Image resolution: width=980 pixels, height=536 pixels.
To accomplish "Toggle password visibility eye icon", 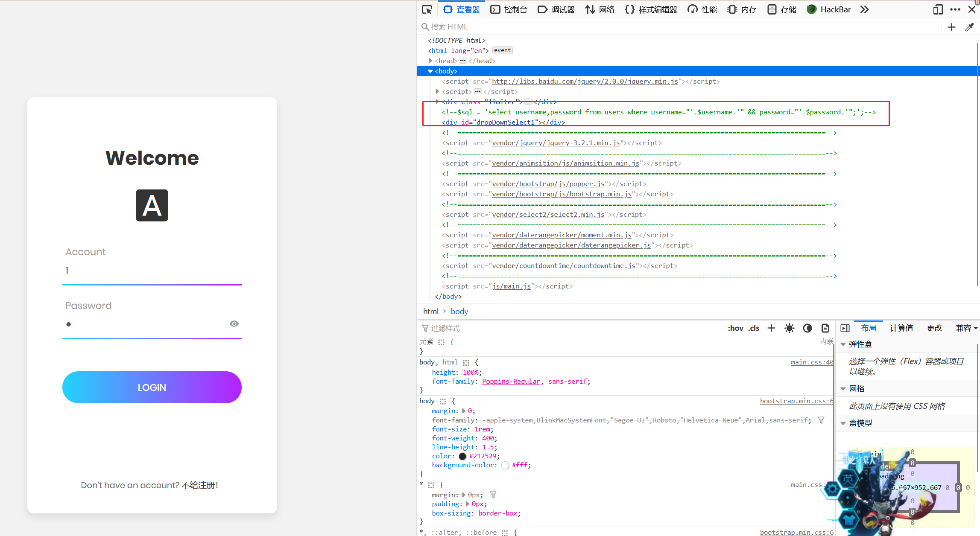I will 234,324.
